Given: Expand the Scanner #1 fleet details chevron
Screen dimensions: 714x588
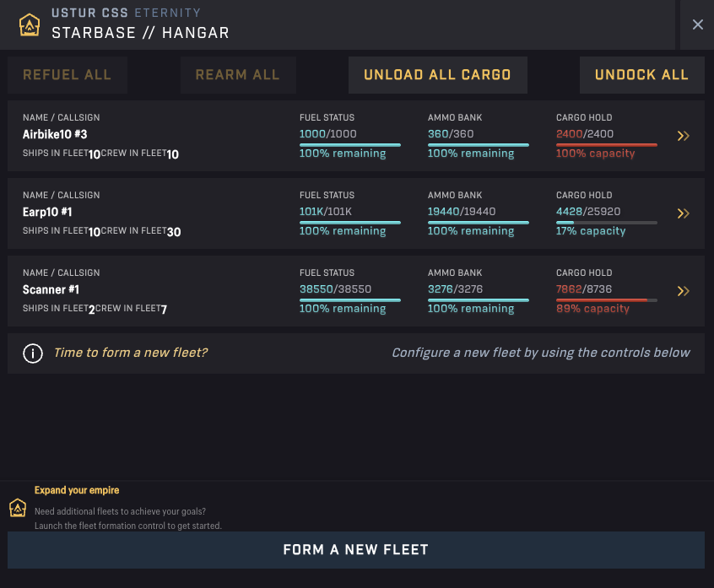Looking at the screenshot, I should coord(684,290).
